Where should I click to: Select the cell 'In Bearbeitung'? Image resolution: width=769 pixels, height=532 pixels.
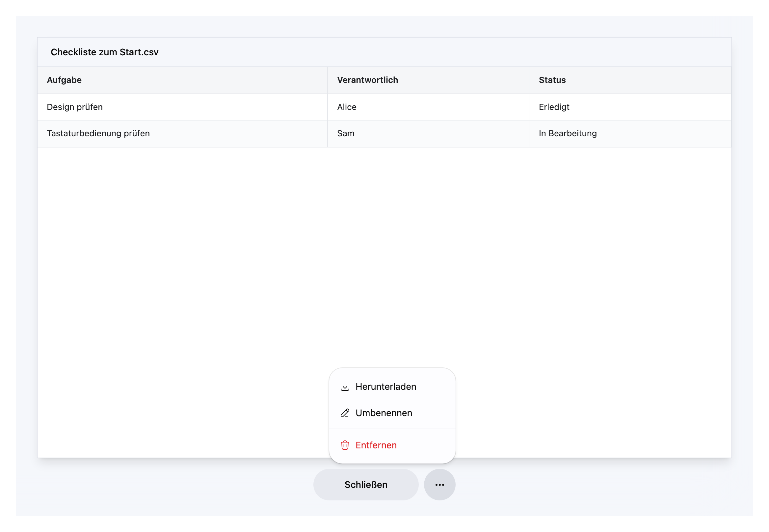630,134
